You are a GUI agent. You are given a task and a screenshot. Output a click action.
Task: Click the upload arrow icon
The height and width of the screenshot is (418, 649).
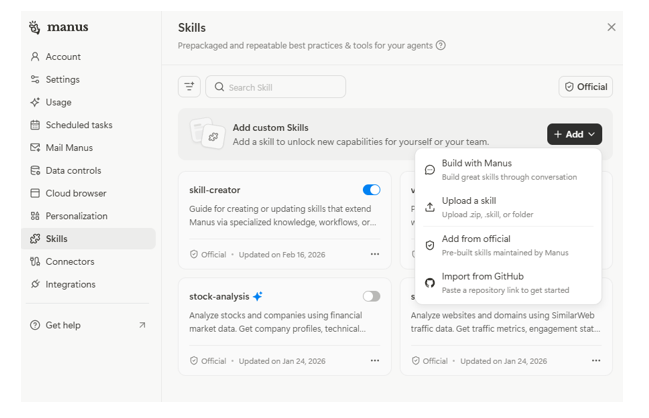coord(430,207)
